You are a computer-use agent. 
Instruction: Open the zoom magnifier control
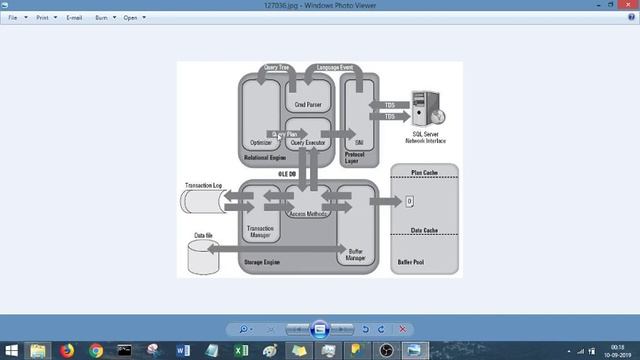(x=243, y=329)
